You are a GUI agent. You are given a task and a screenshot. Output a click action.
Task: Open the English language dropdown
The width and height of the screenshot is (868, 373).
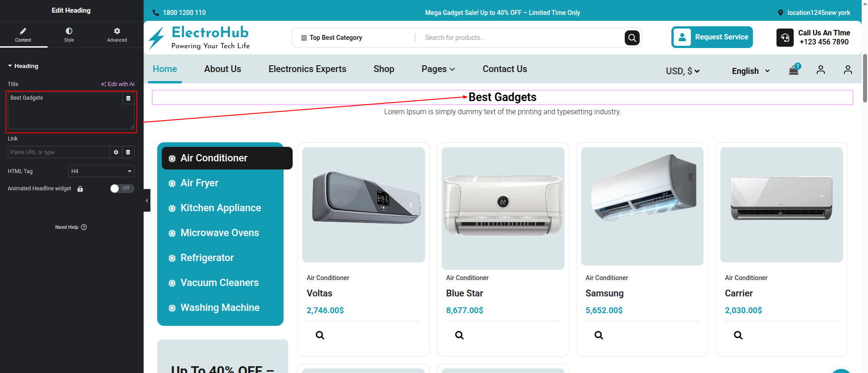750,71
